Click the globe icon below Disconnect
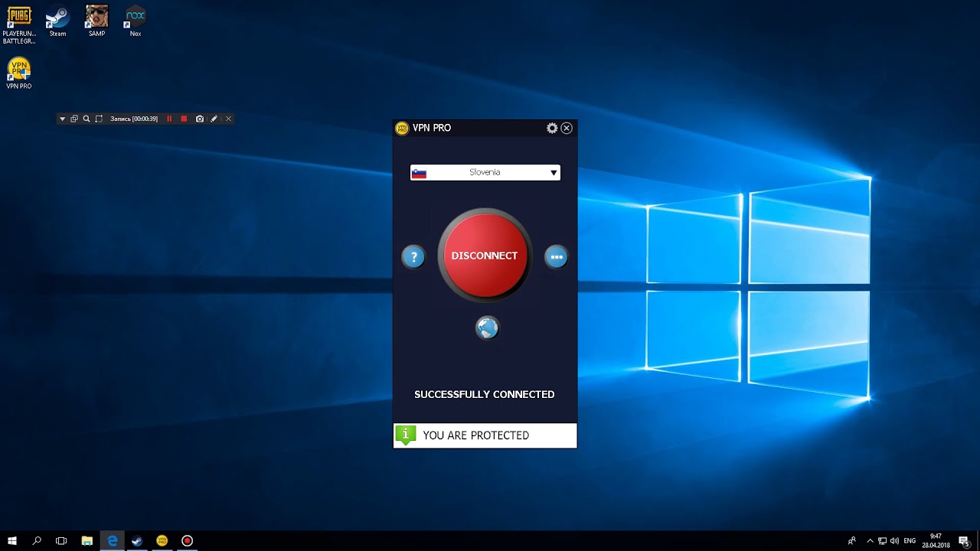The height and width of the screenshot is (551, 980). point(487,328)
